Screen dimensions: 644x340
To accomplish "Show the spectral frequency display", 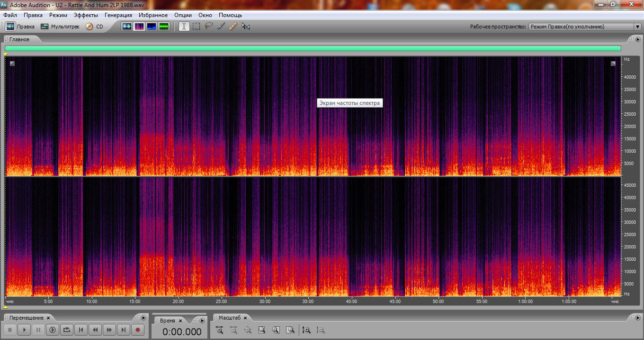I will 139,27.
